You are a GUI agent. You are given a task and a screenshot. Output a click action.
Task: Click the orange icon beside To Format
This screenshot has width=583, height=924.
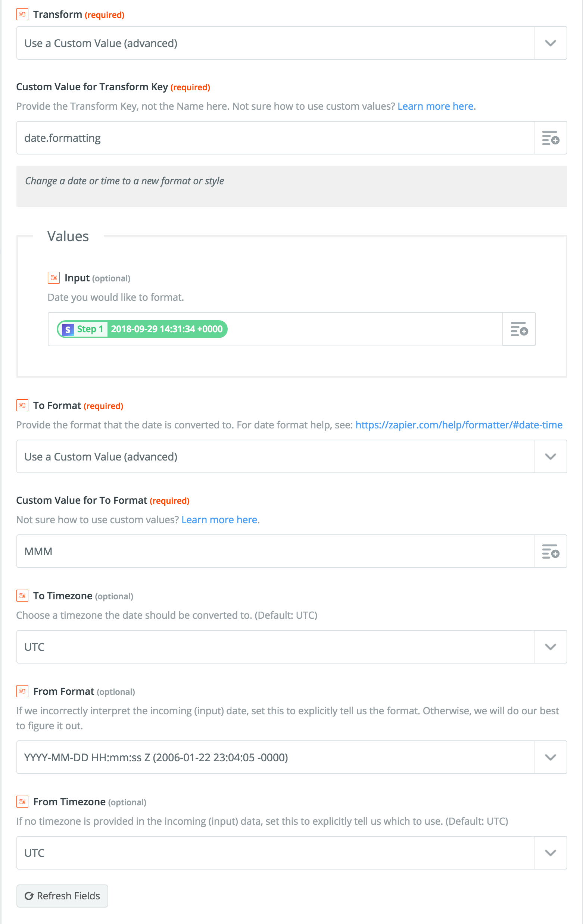point(23,405)
